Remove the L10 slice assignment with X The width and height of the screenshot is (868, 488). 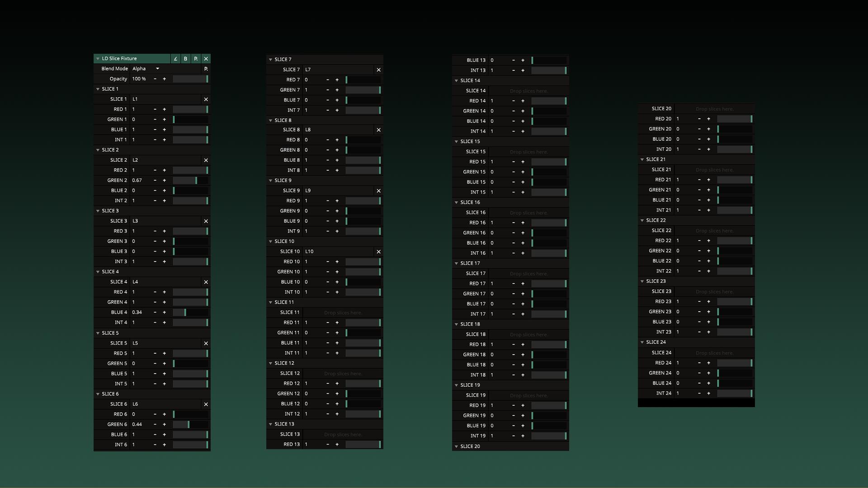pos(378,252)
